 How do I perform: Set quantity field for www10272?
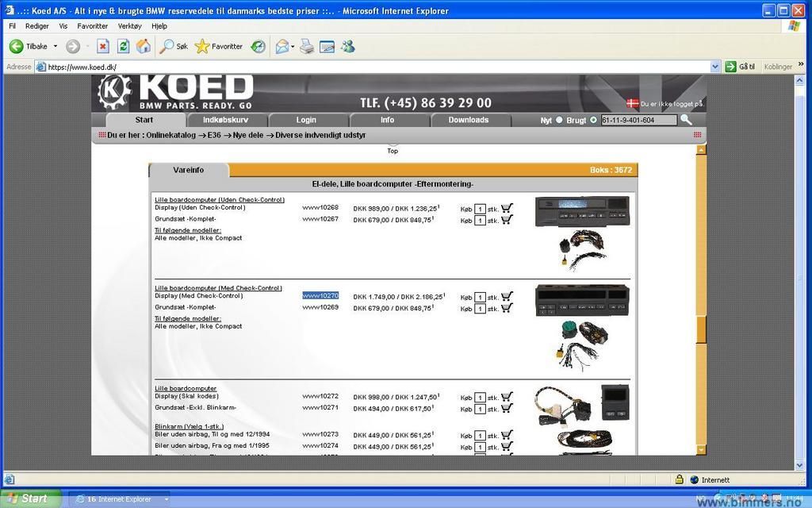pyautogui.click(x=480, y=398)
